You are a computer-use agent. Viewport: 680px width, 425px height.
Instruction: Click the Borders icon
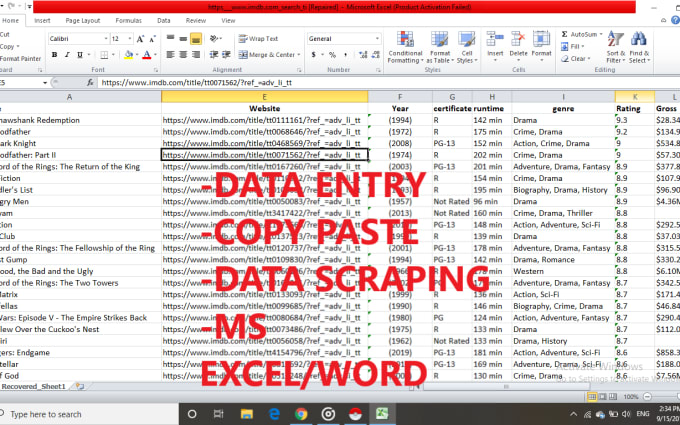(x=104, y=55)
